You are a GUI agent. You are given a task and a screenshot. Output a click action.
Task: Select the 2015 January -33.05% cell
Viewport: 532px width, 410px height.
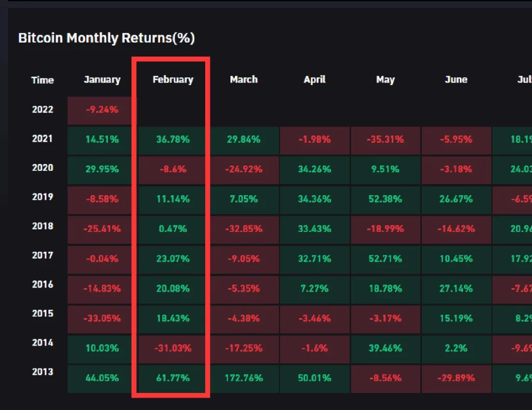[x=102, y=319]
